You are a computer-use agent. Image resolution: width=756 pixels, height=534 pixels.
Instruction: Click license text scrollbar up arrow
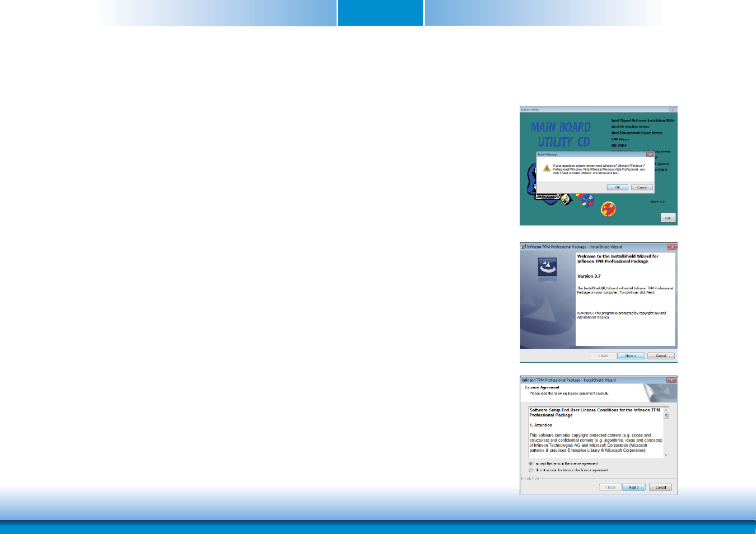point(666,410)
